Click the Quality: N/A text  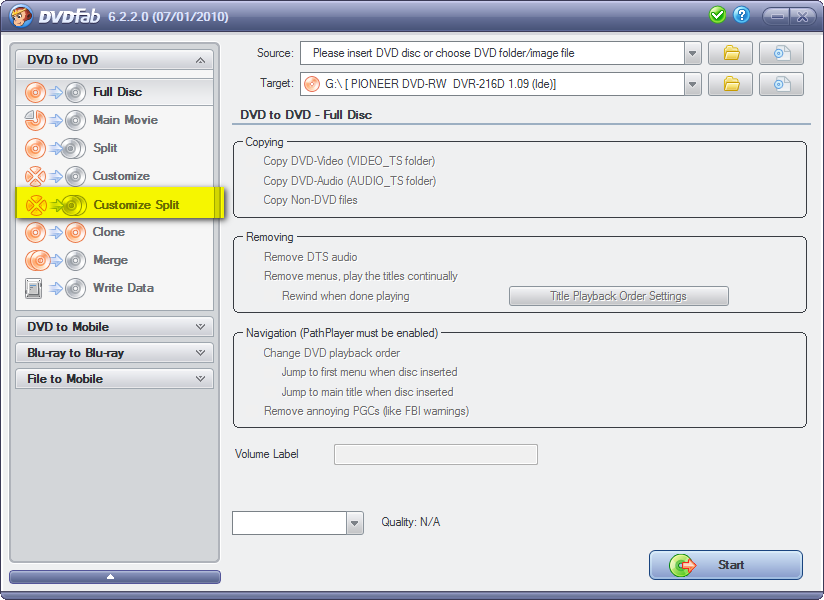click(x=410, y=522)
